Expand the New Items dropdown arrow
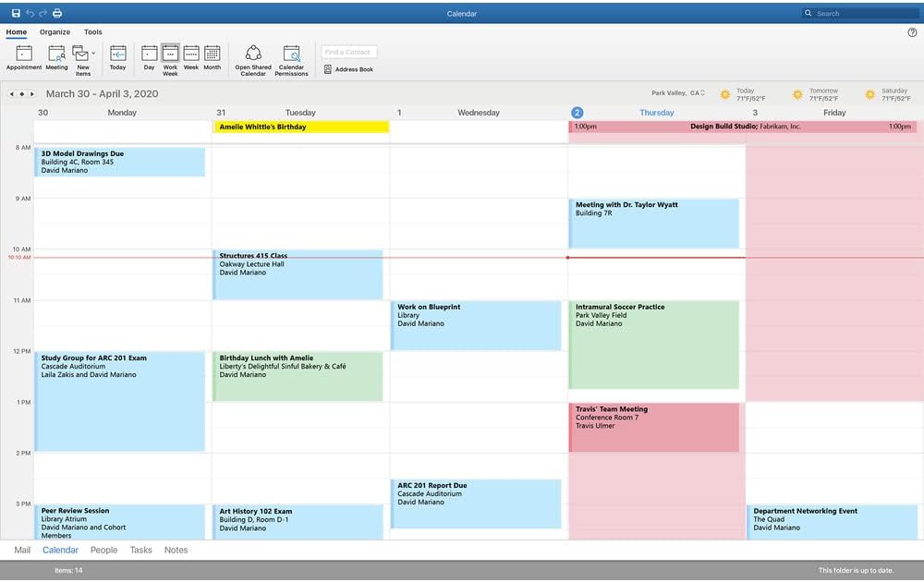This screenshot has height=582, width=924. tap(93, 54)
